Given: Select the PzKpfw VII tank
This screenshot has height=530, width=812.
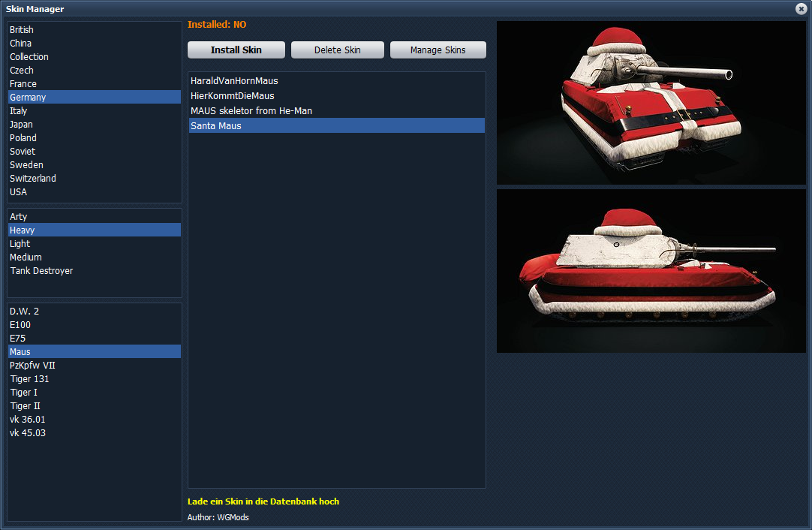Looking at the screenshot, I should [x=95, y=365].
